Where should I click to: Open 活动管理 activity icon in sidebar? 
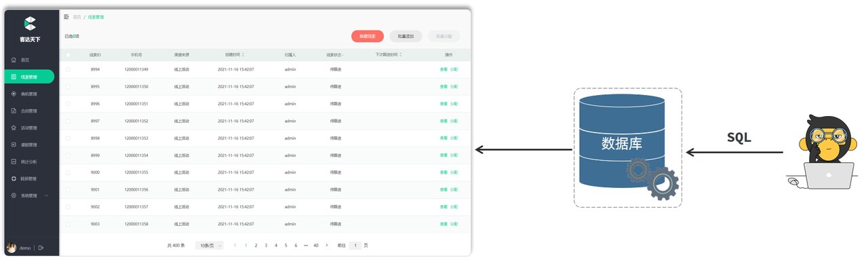[x=14, y=128]
